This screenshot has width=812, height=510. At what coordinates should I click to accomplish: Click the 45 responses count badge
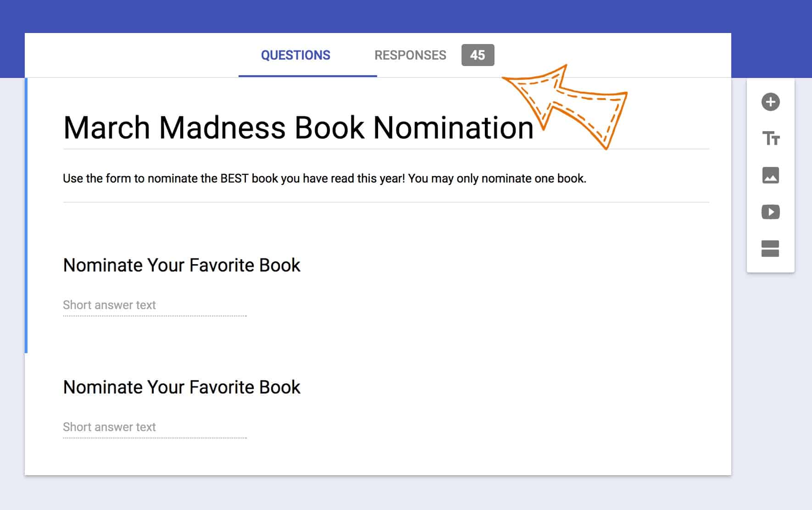coord(478,55)
